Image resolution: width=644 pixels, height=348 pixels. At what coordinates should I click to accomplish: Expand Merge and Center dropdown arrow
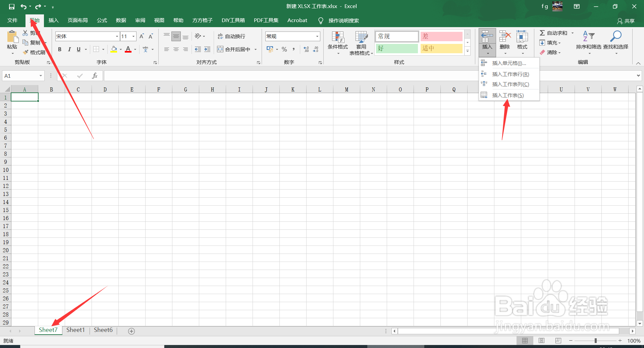tap(256, 49)
